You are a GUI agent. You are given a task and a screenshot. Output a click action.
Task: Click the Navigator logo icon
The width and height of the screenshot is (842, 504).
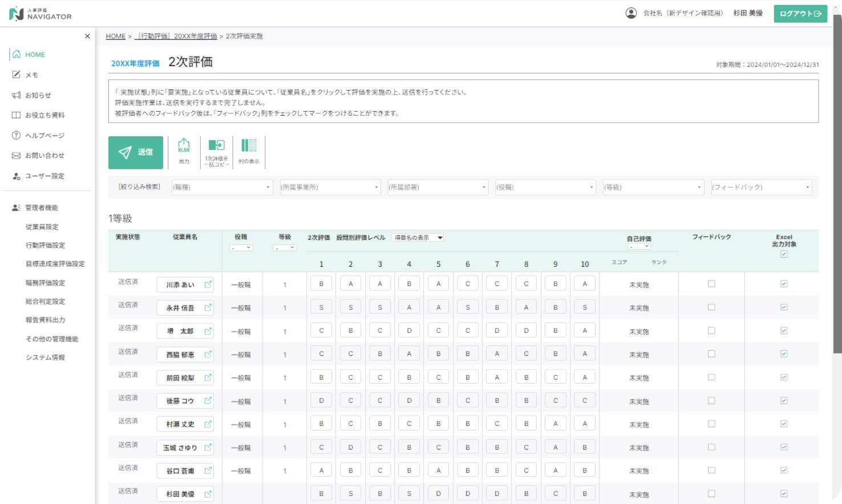pos(17,14)
